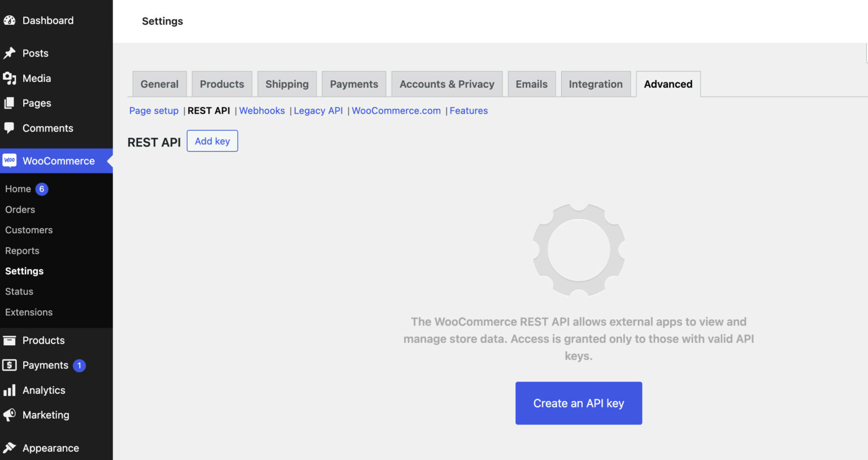Click the Pages sidebar icon
868x460 pixels.
pyautogui.click(x=10, y=103)
